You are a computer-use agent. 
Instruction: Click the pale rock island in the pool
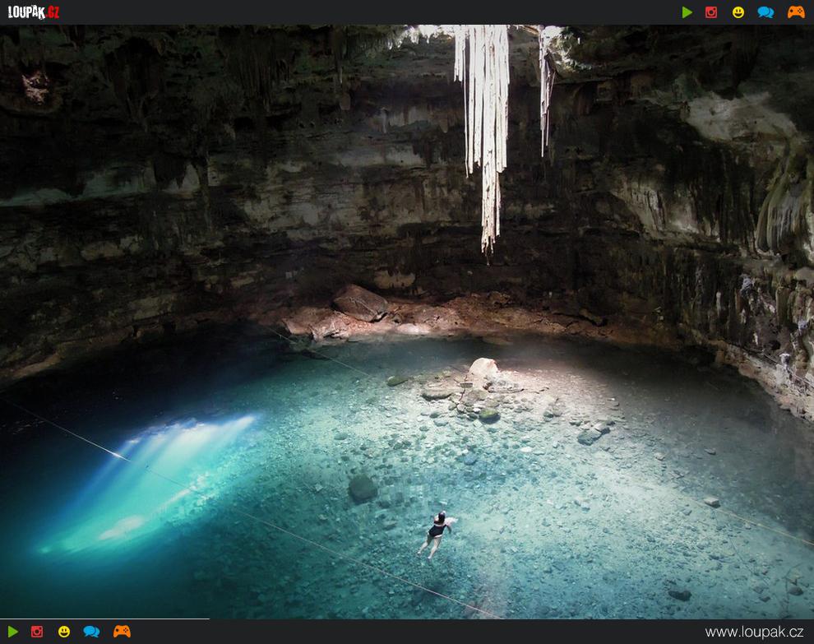482,373
